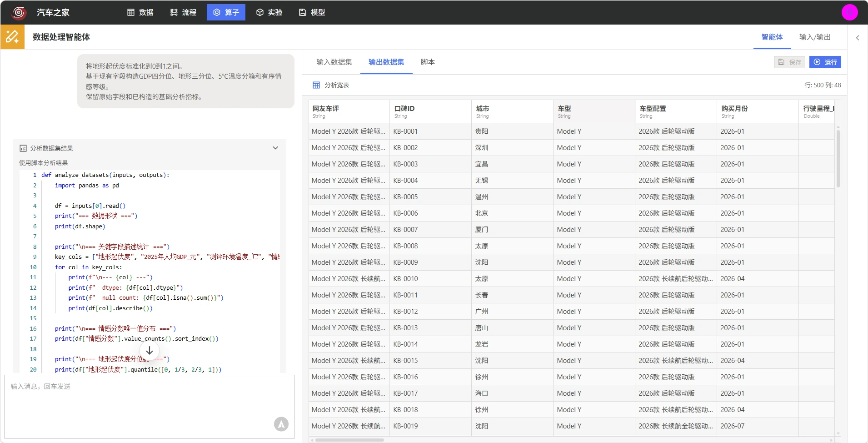The width and height of the screenshot is (868, 443).
Task: Click the user prompt message bubble
Action: tap(186, 81)
